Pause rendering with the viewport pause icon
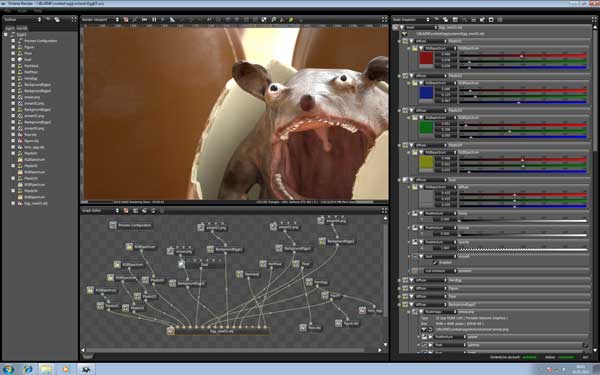This screenshot has width=600, height=375. pos(154,20)
